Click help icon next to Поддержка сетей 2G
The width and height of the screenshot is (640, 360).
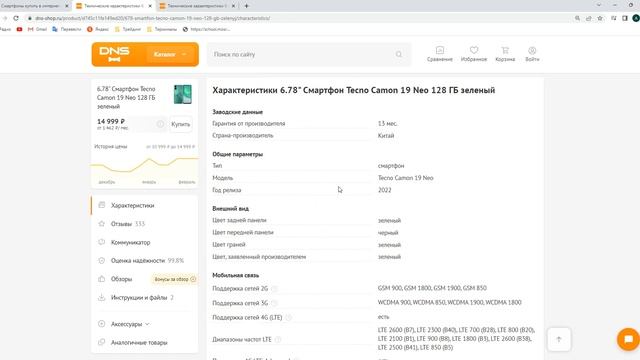pos(274,289)
